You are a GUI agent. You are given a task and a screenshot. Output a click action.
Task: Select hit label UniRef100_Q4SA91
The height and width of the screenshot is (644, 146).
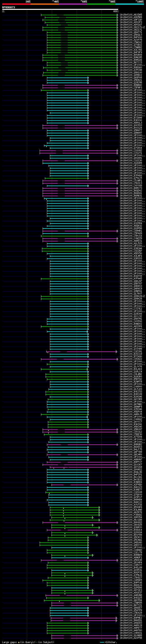pos(131,158)
